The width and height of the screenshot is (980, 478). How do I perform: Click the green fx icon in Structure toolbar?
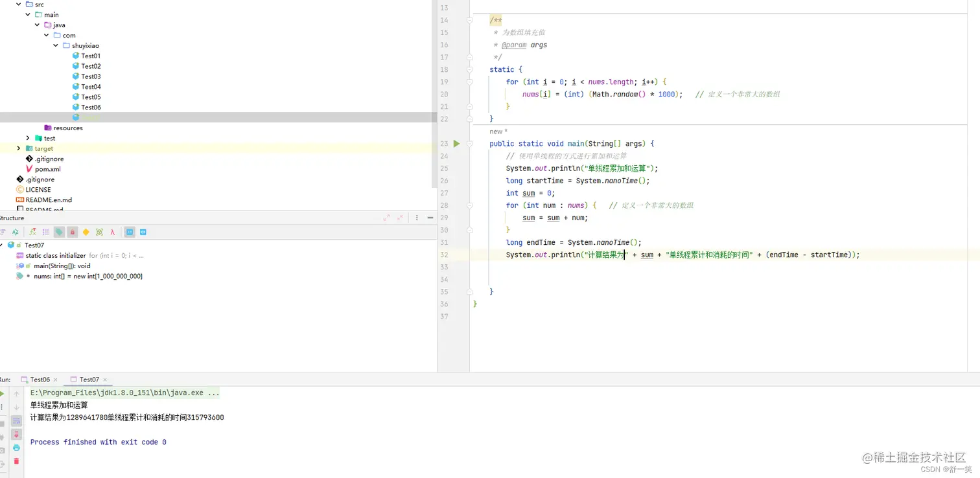32,232
